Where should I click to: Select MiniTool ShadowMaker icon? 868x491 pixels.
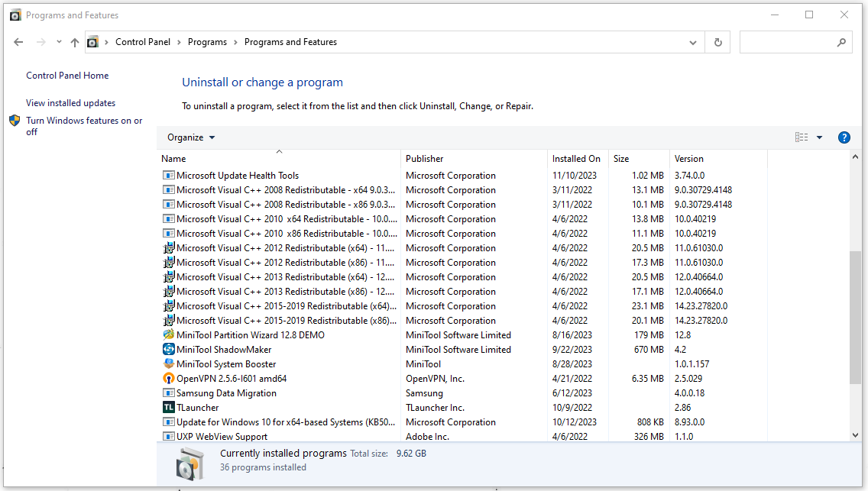coord(168,350)
